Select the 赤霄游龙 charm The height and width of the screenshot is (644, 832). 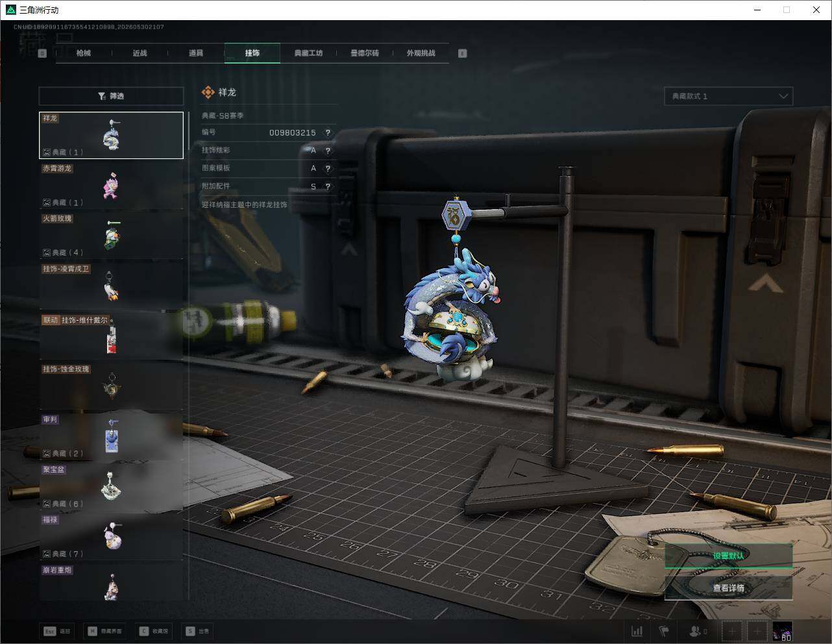(112, 186)
